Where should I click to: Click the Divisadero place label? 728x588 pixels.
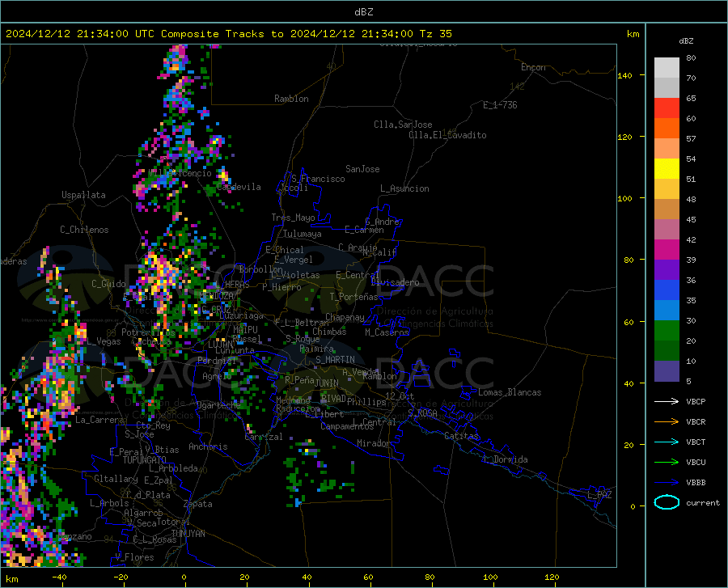[395, 282]
